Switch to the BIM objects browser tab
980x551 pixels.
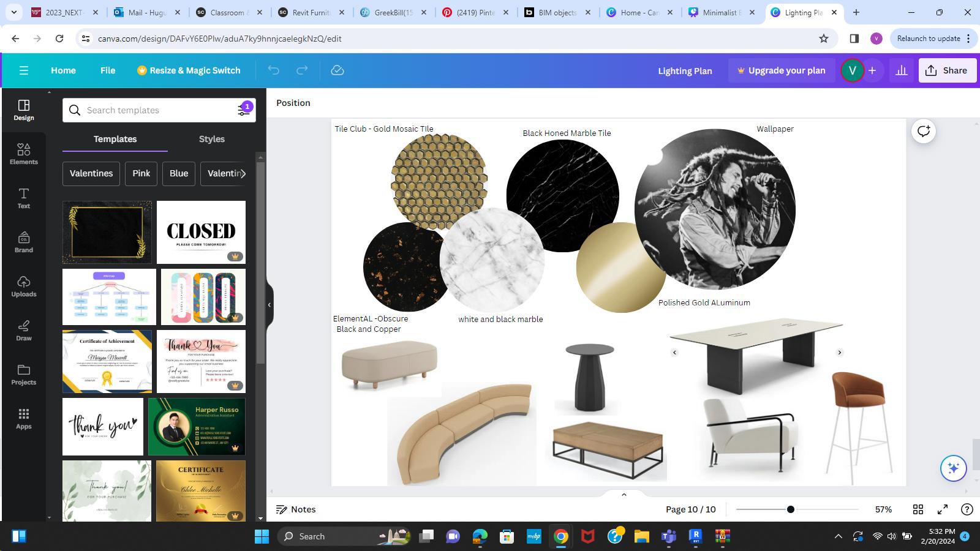click(557, 12)
